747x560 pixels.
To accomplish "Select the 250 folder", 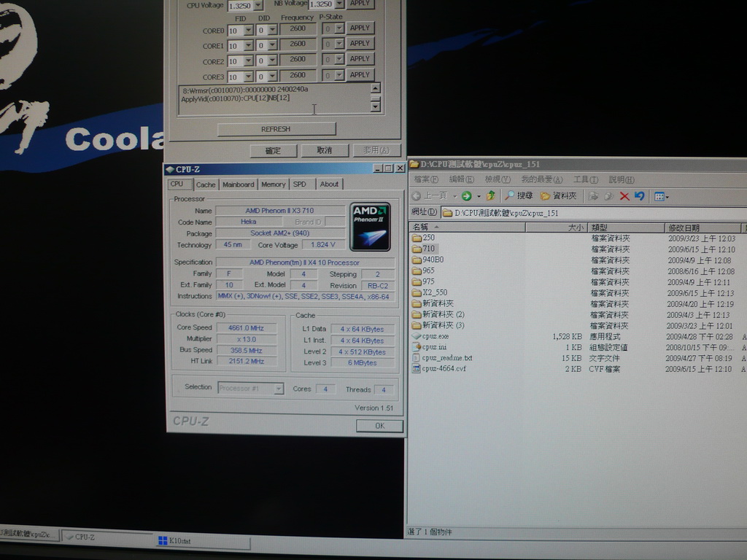I will click(423, 237).
